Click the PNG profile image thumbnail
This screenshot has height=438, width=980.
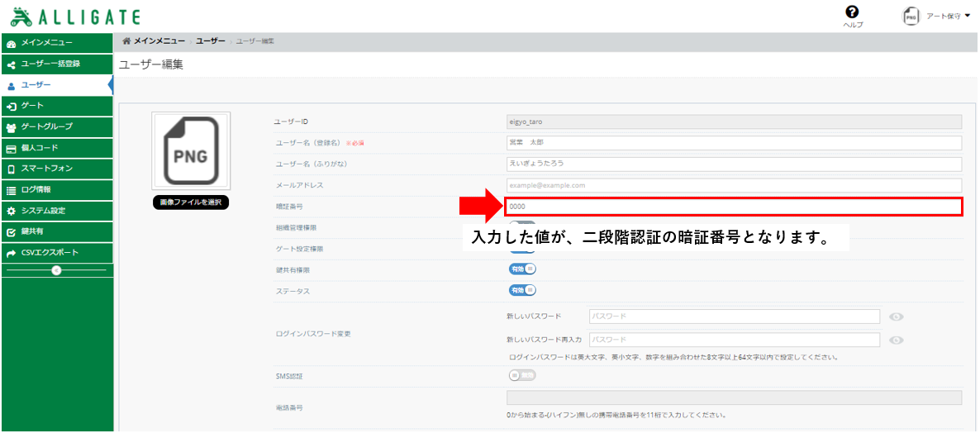[x=191, y=151]
